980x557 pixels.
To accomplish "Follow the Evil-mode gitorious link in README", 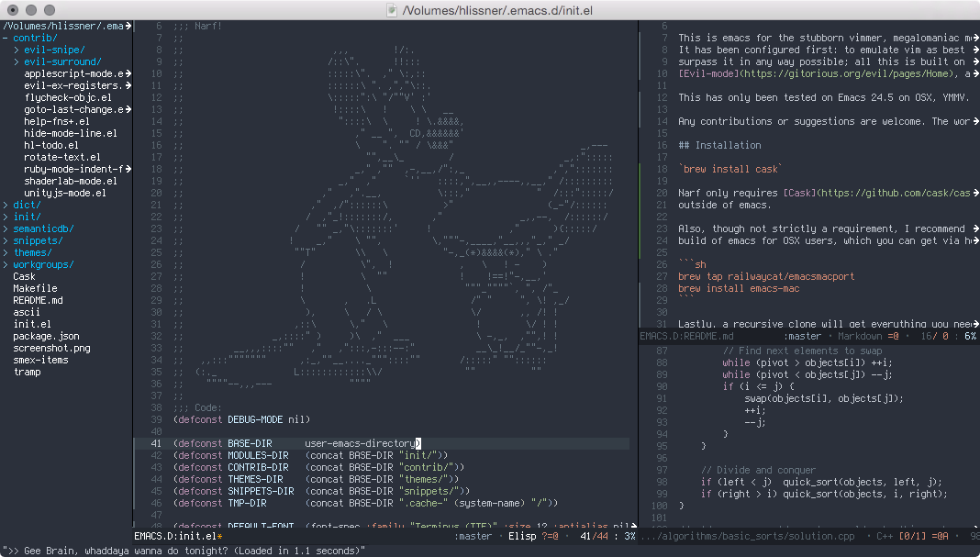I will 818,73.
